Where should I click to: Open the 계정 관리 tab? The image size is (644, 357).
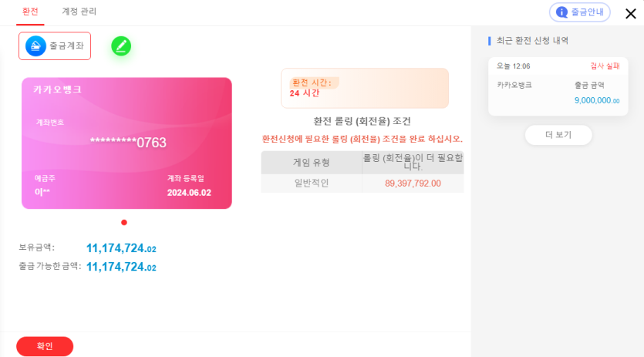pos(79,12)
